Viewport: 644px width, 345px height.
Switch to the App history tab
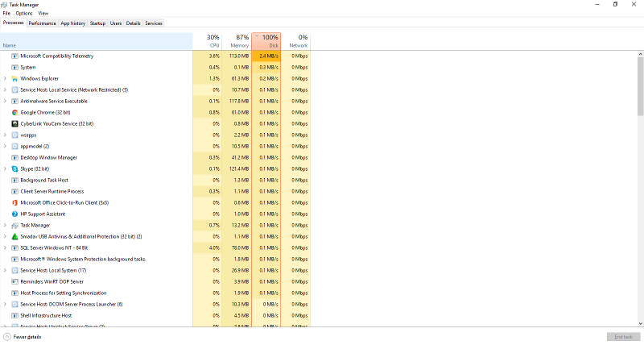[72, 23]
